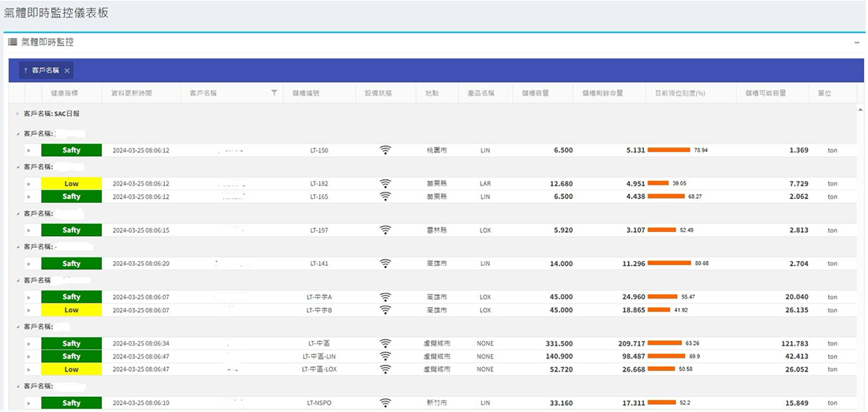Click Wi-Fi status icon in LT-141 row
The image size is (868, 412).
click(x=385, y=264)
